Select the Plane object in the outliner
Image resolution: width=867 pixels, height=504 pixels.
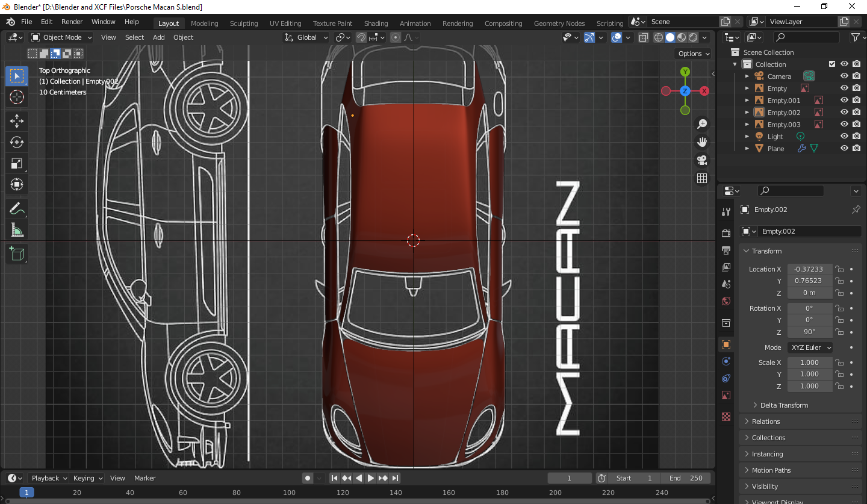click(775, 149)
